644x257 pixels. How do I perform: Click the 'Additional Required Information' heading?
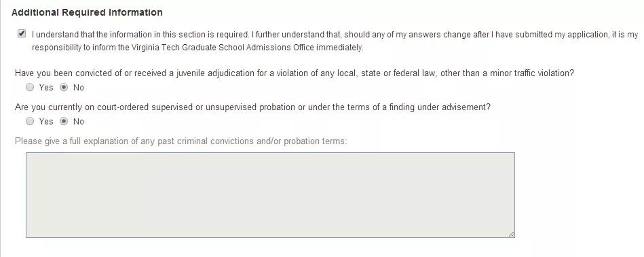click(x=87, y=12)
